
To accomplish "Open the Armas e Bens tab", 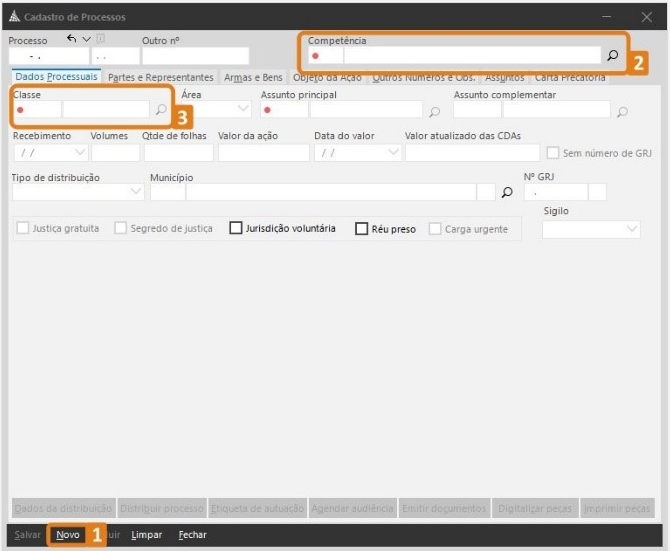I will click(x=253, y=77).
